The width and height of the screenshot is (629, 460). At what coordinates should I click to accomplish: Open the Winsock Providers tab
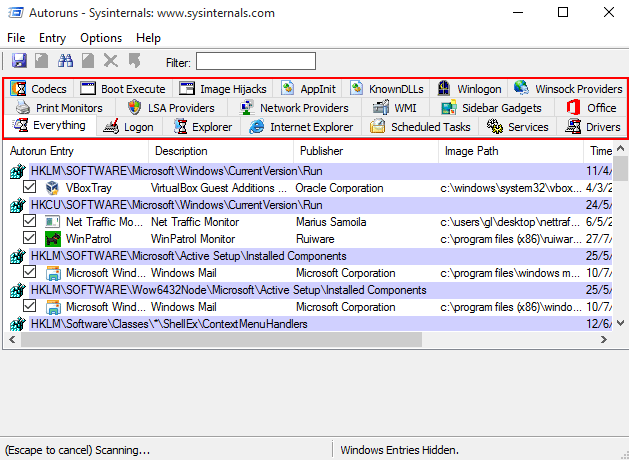(567, 89)
